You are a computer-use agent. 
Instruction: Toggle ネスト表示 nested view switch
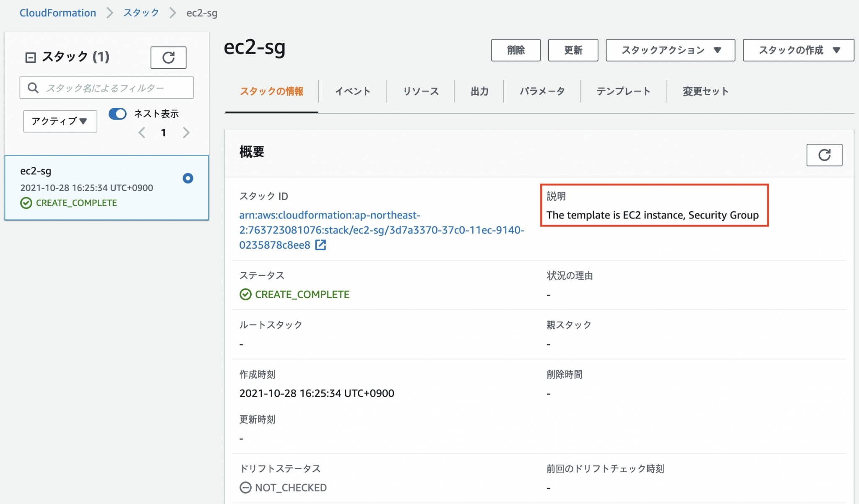coord(117,114)
